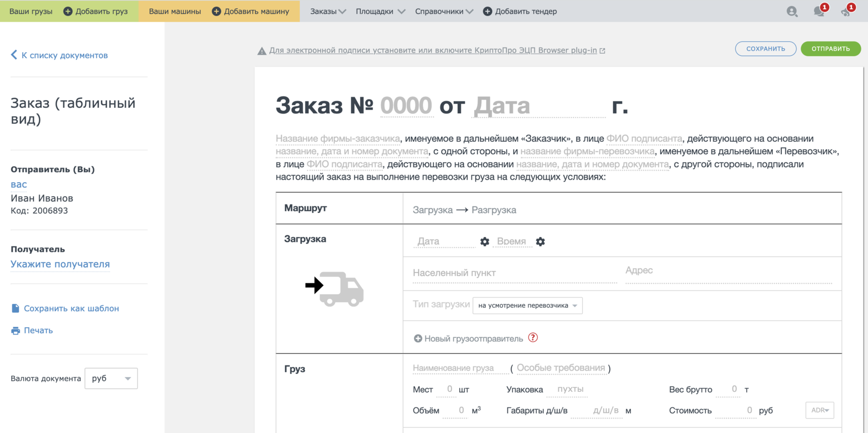
Task: Go back К списку документов
Action: (x=65, y=55)
